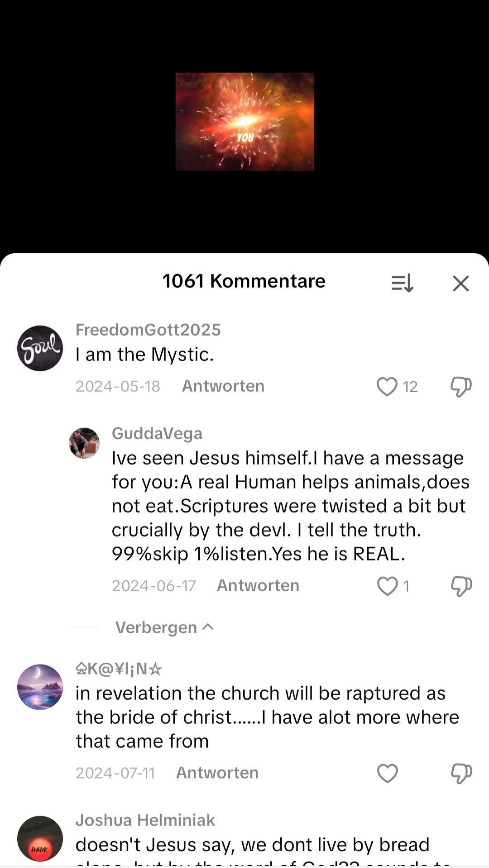The height and width of the screenshot is (868, 489).
Task: Open GuddaVega username link
Action: pos(157,434)
